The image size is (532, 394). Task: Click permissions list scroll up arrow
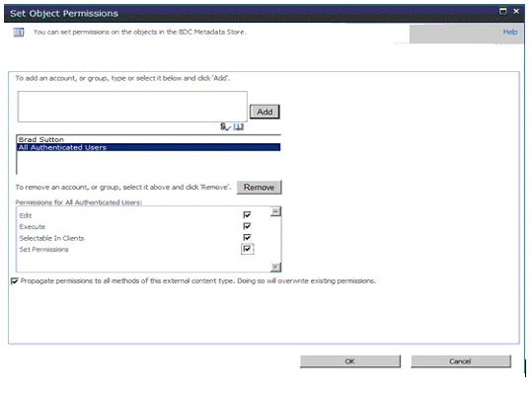pos(275,211)
